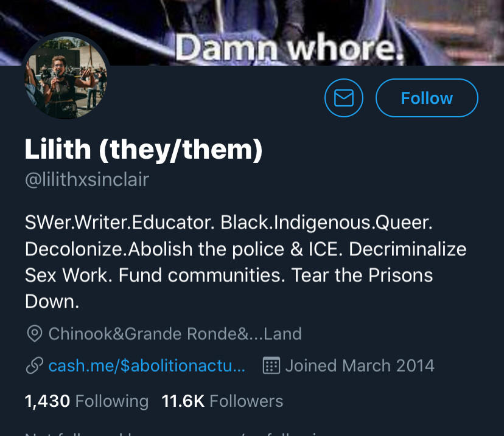Open the circular profile photo

(x=66, y=77)
